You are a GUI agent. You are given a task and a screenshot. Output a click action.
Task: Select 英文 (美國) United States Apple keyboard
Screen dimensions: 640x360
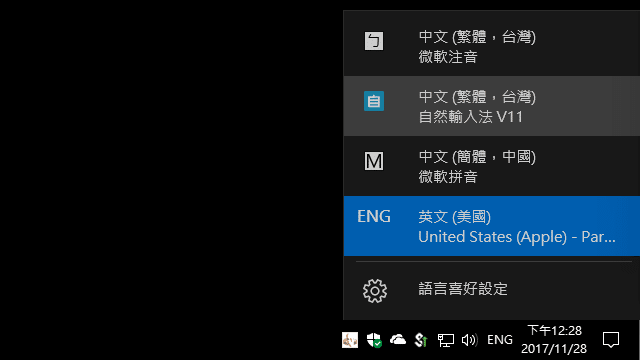coord(491,226)
